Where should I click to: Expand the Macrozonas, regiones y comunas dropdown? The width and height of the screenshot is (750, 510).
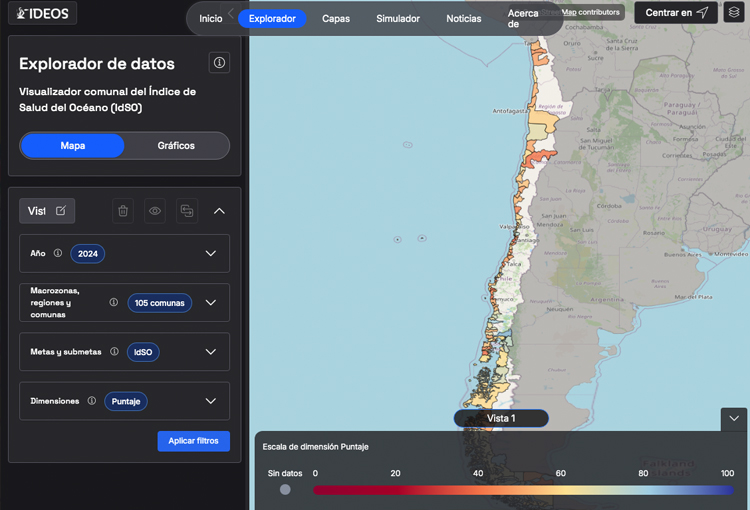[x=211, y=303]
